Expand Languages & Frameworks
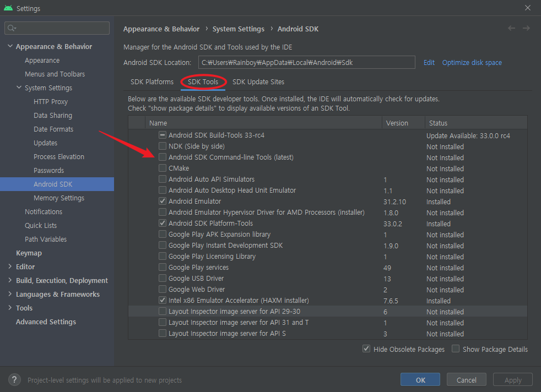This screenshot has height=392, width=541. coord(10,294)
